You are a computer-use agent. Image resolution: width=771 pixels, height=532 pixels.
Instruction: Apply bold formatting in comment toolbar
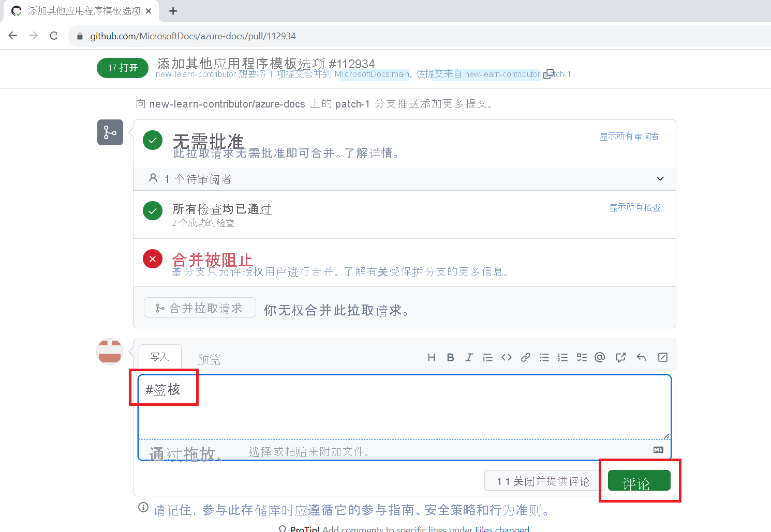(450, 357)
